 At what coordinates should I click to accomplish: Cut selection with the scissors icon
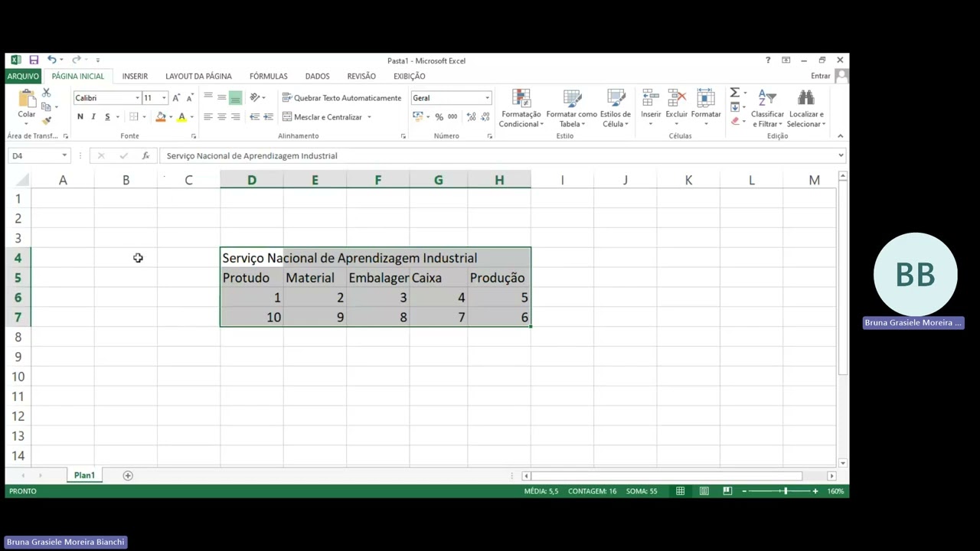coord(47,93)
